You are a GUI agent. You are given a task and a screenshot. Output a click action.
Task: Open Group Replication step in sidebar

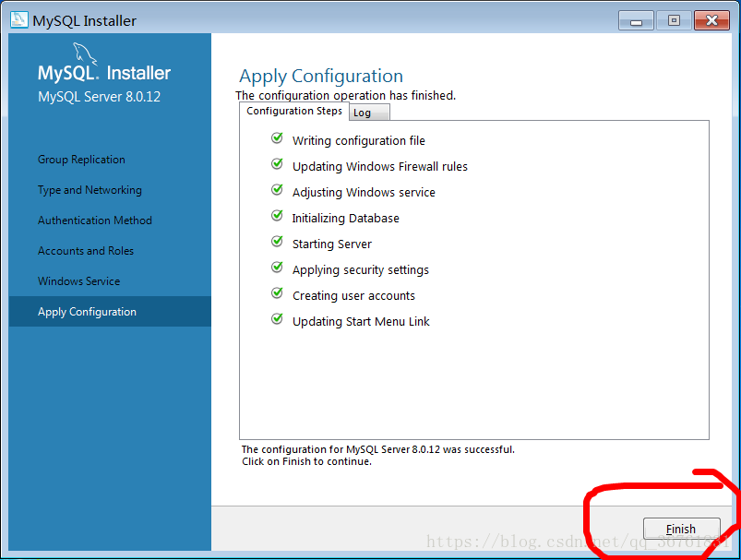[x=81, y=160]
